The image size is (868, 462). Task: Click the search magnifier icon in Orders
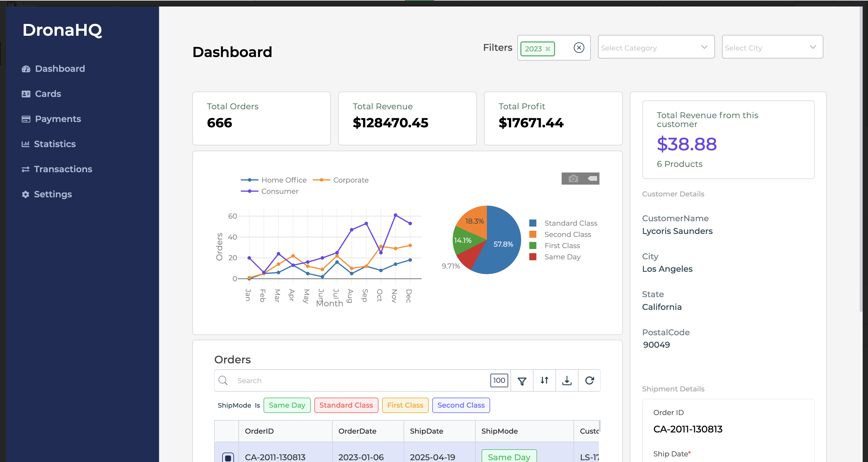tap(223, 380)
